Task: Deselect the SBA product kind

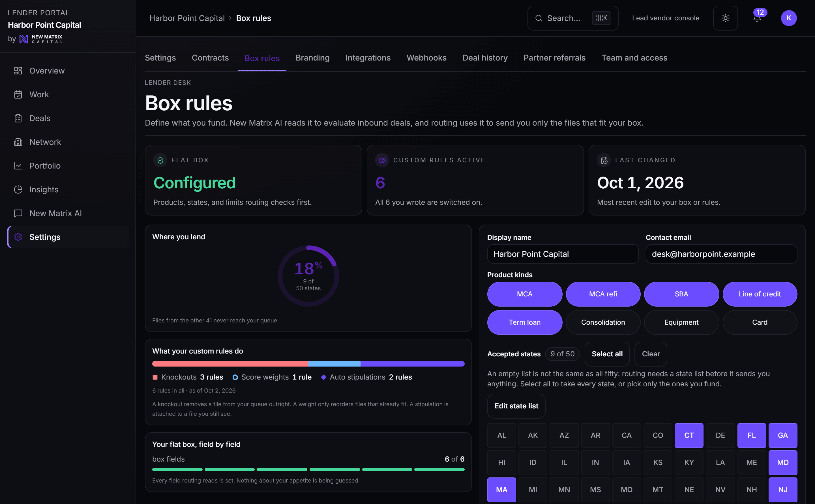Action: tap(681, 294)
